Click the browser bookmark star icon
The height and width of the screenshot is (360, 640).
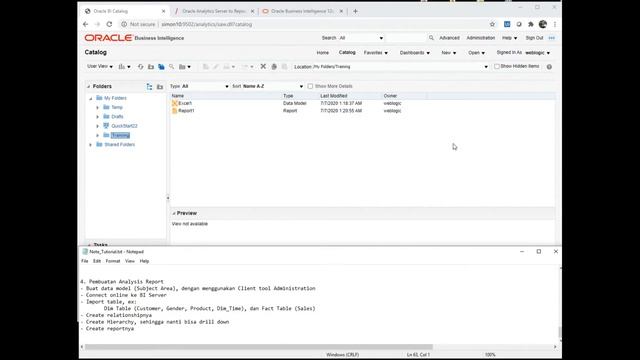point(492,24)
